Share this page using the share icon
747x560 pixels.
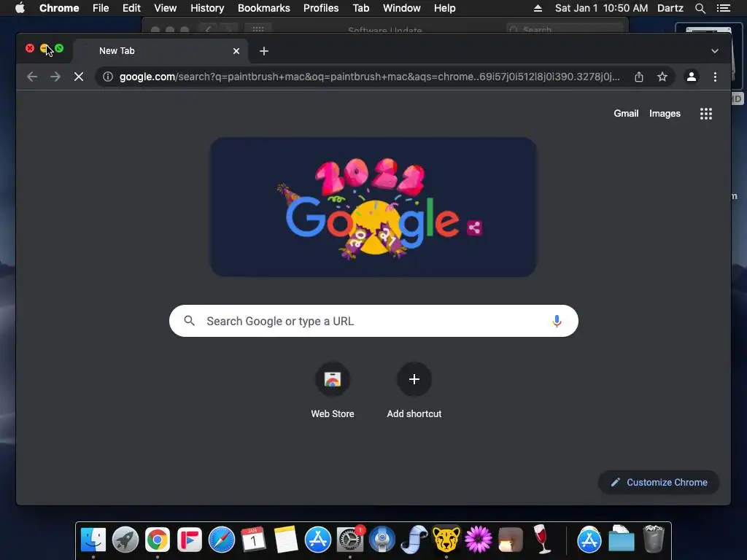tap(639, 77)
